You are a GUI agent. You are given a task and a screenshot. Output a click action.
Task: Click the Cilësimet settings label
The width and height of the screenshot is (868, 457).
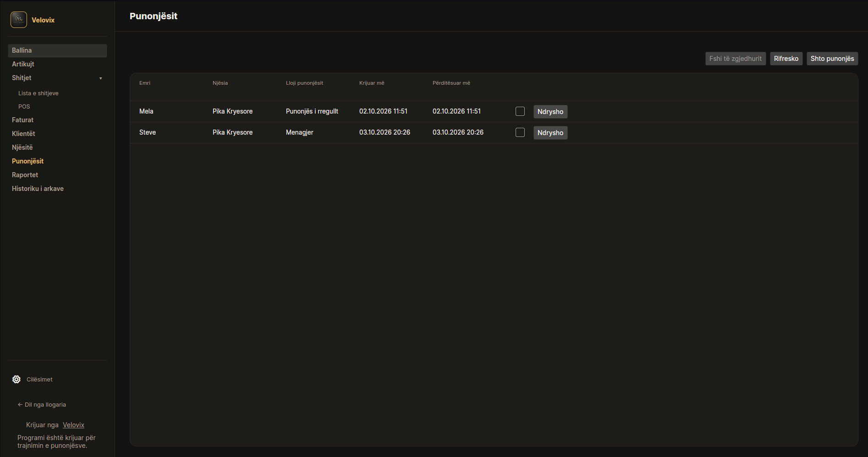click(x=39, y=380)
